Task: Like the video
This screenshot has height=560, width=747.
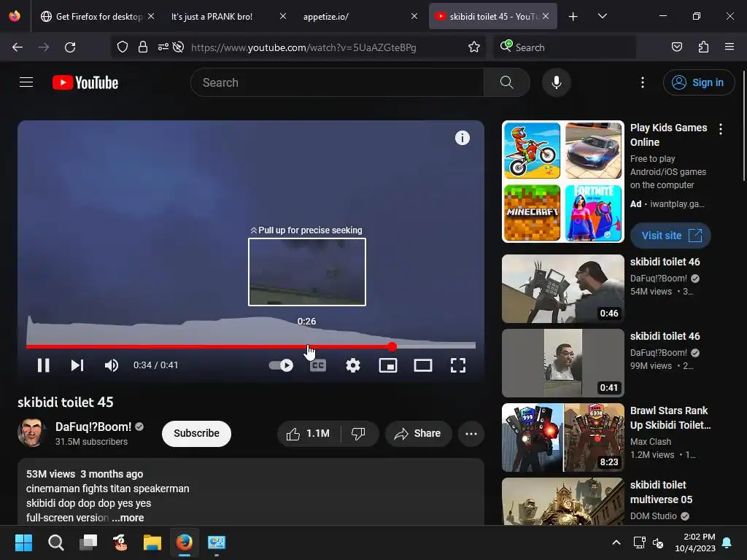Action: tap(309, 433)
